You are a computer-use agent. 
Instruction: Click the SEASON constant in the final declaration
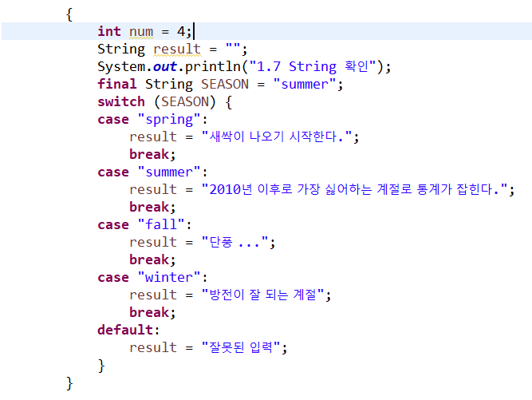pos(225,84)
